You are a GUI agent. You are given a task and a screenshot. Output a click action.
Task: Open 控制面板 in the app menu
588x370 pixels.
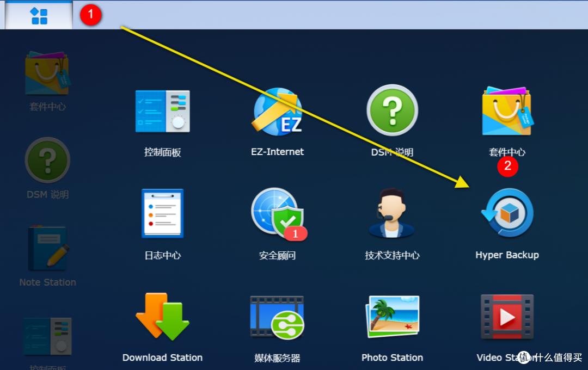162,112
